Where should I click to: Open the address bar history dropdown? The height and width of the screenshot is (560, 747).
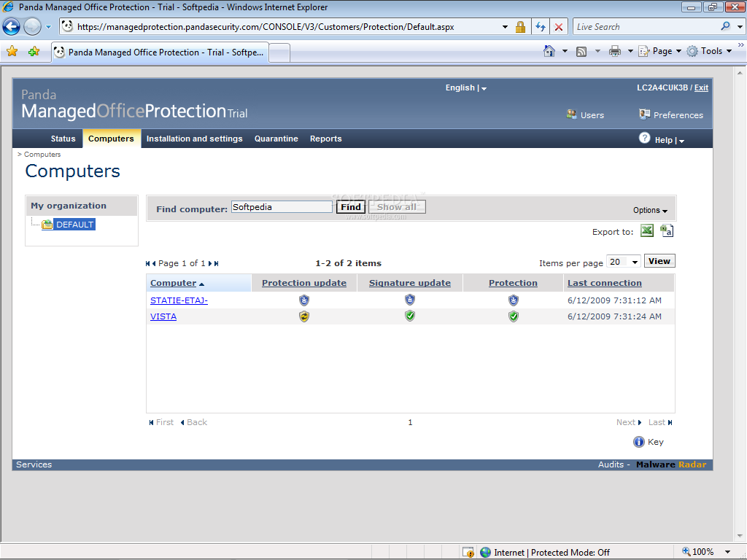505,27
